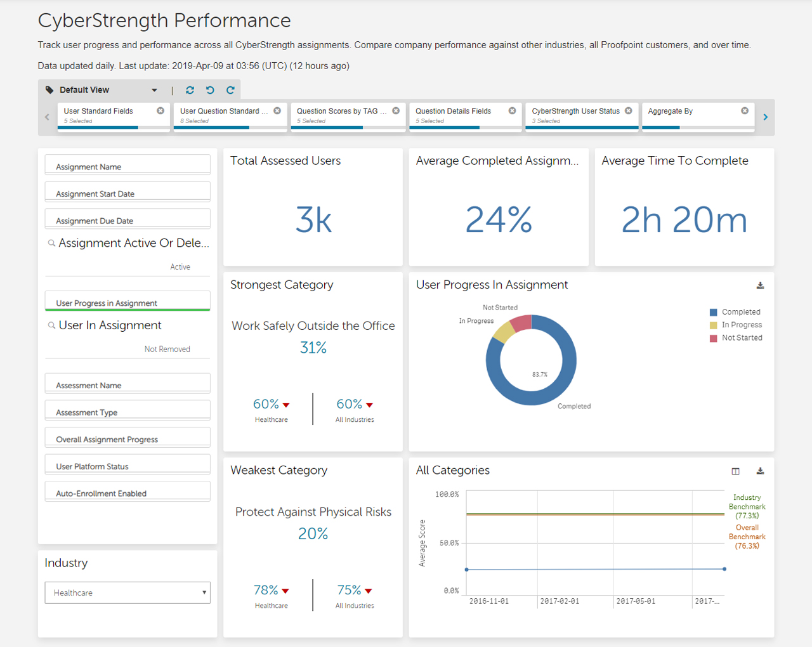Toggle In Progress legend yellow swatch
This screenshot has width=812, height=647.
(713, 325)
